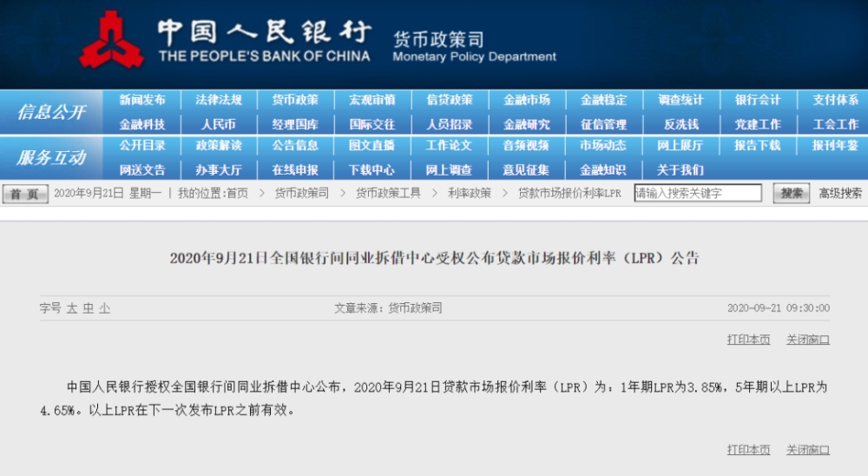This screenshot has height=476, width=868.
Task: Click the 首页 home button
Action: click(x=25, y=194)
